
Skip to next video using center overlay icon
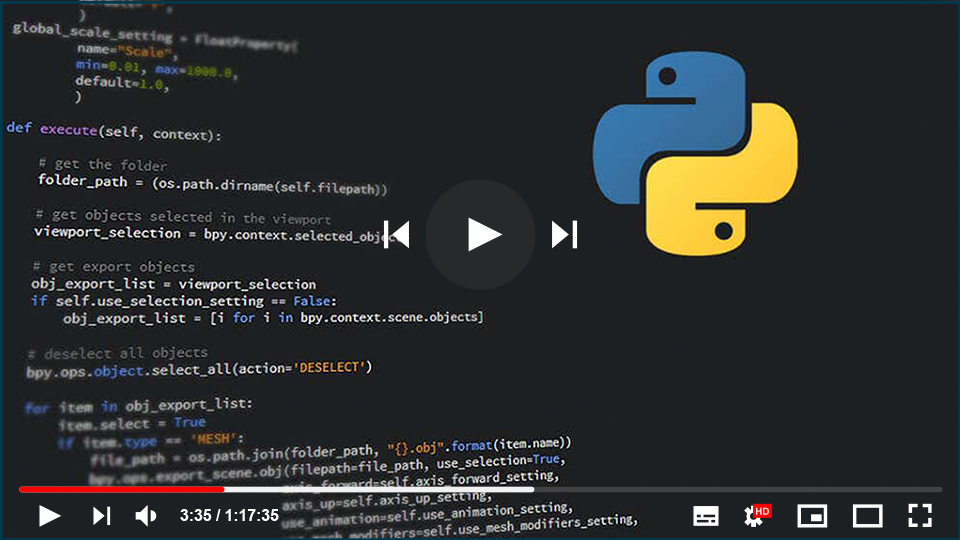[564, 234]
